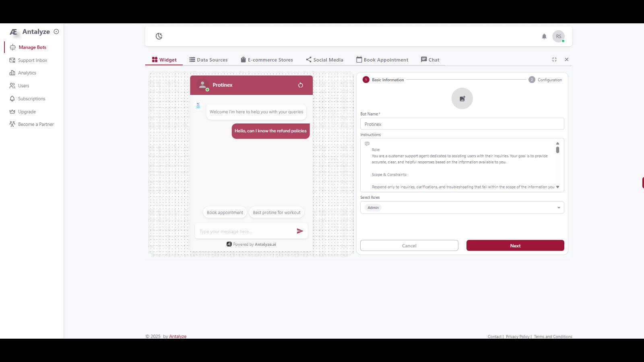Reset the Protinex chat with the refresh icon

point(301,85)
